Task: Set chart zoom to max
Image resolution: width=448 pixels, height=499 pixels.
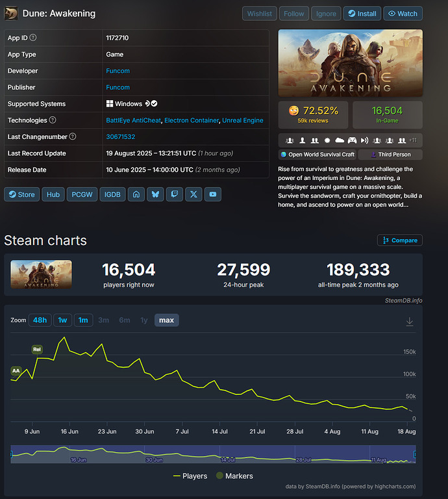Action: (167, 320)
